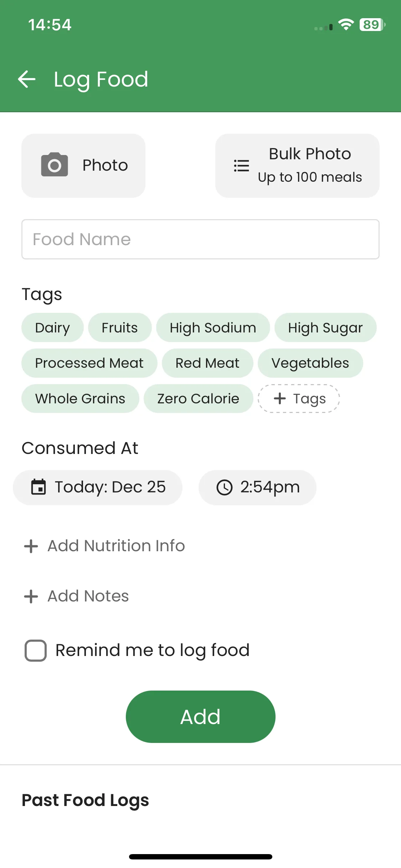Toggle the Dairy tag

pyautogui.click(x=52, y=327)
